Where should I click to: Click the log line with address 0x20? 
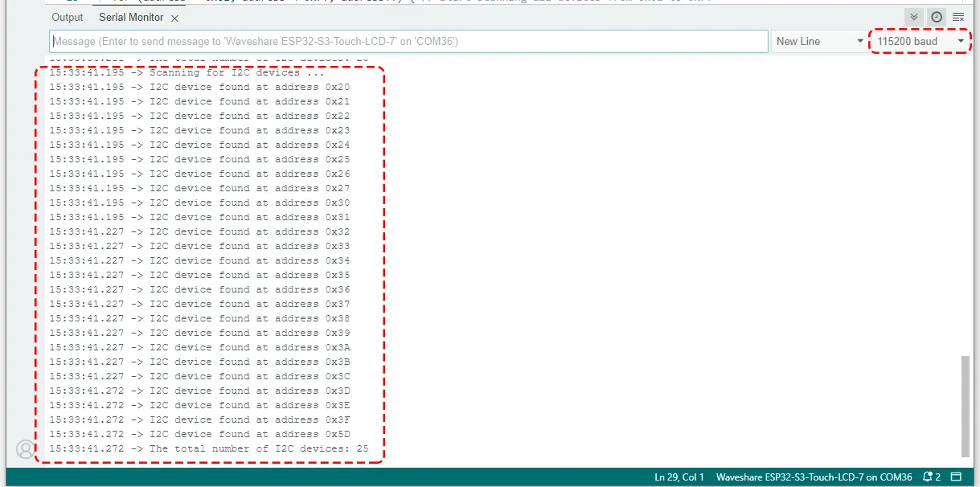tap(199, 87)
